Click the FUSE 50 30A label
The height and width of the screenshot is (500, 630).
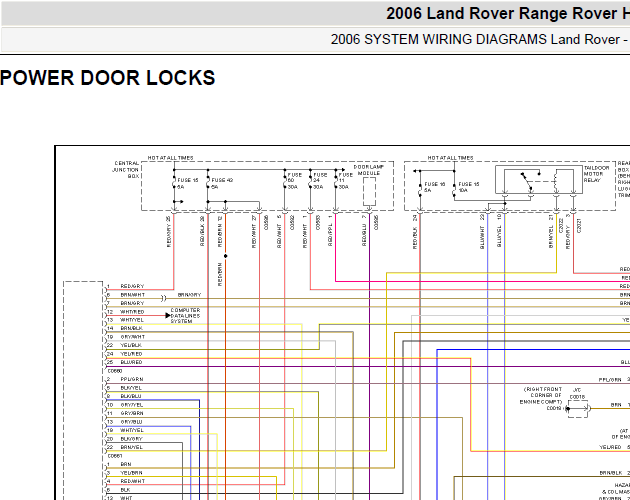tap(295, 181)
